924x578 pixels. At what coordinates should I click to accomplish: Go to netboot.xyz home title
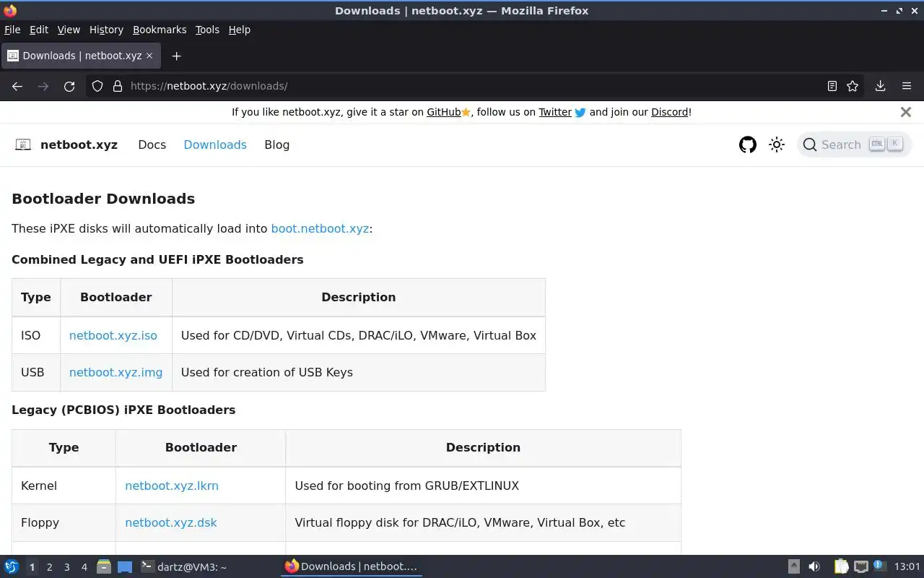79,144
